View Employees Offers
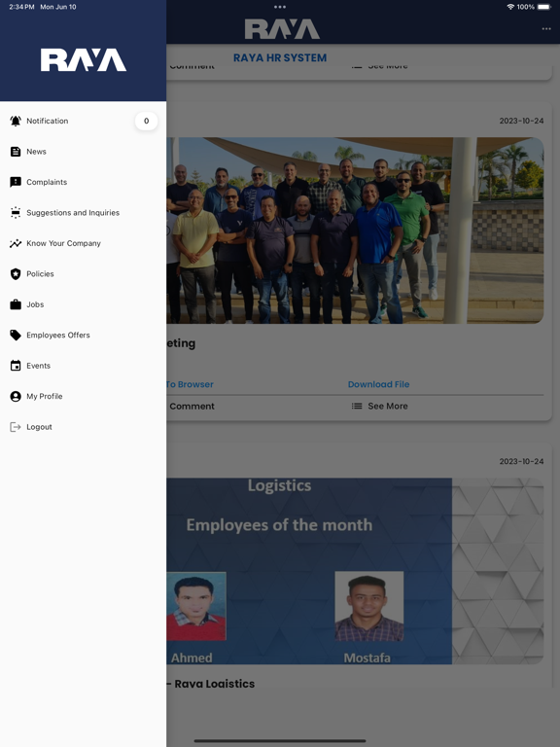 click(x=83, y=335)
